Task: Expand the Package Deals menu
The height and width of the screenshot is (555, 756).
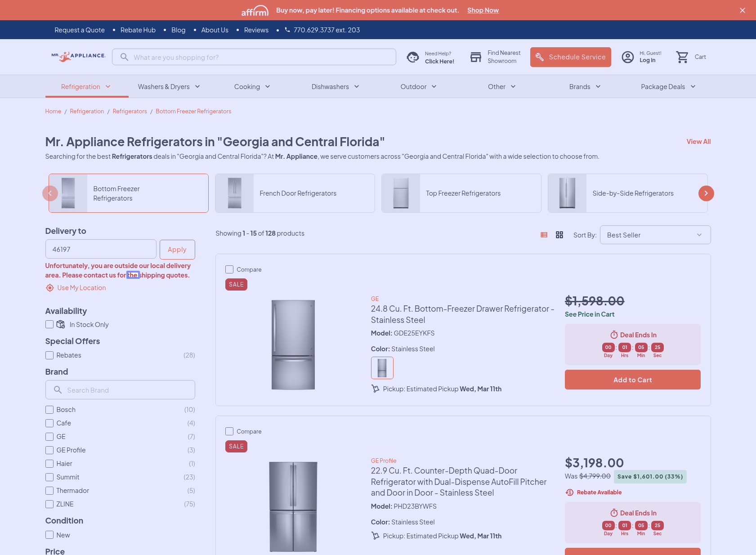Action: tap(668, 87)
